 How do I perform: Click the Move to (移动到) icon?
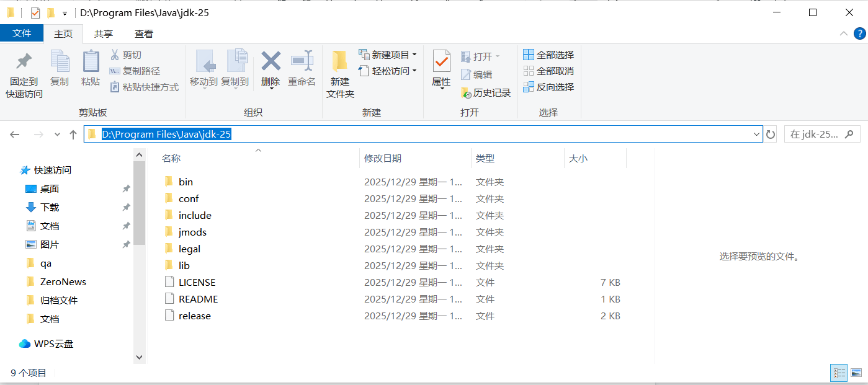[x=204, y=61]
